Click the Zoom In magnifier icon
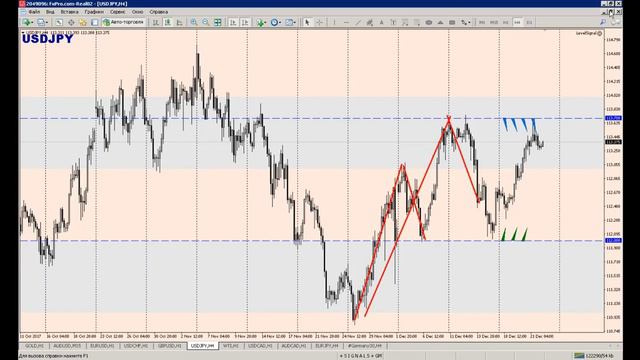640x360 pixels. coord(193,22)
